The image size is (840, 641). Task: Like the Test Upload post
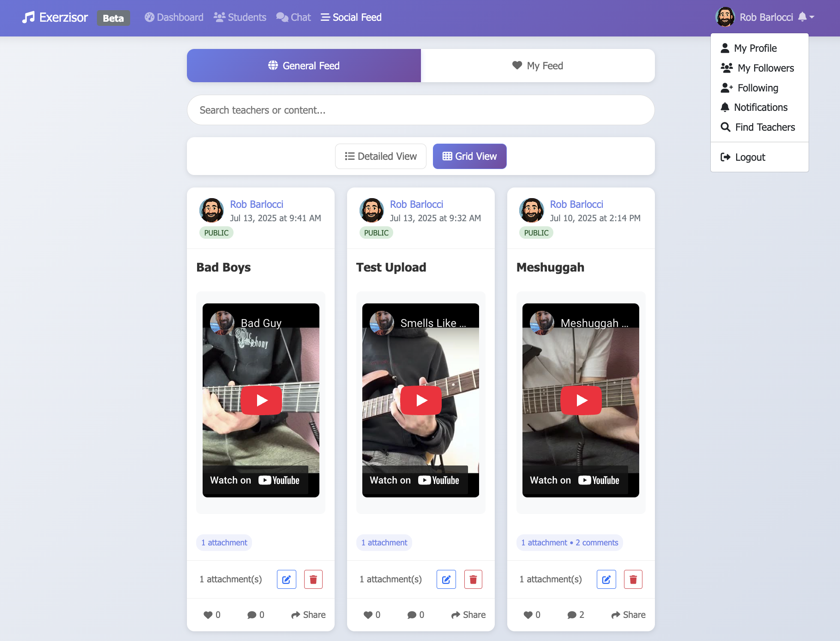point(372,615)
